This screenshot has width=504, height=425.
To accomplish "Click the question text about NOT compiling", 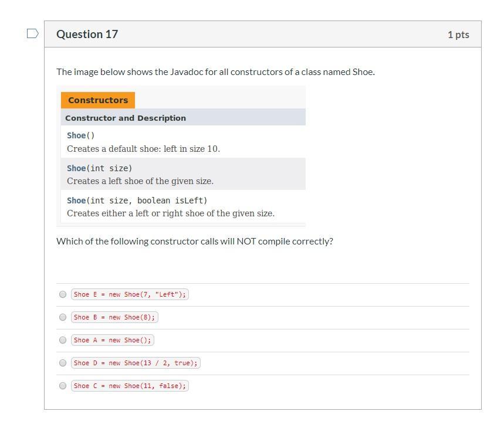I will (195, 242).
